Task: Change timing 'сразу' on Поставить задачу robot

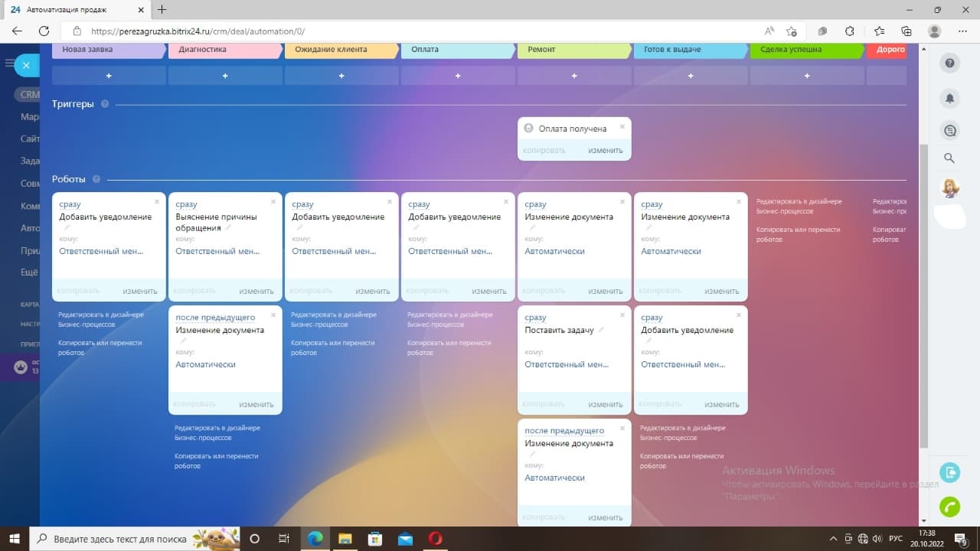Action: point(535,318)
